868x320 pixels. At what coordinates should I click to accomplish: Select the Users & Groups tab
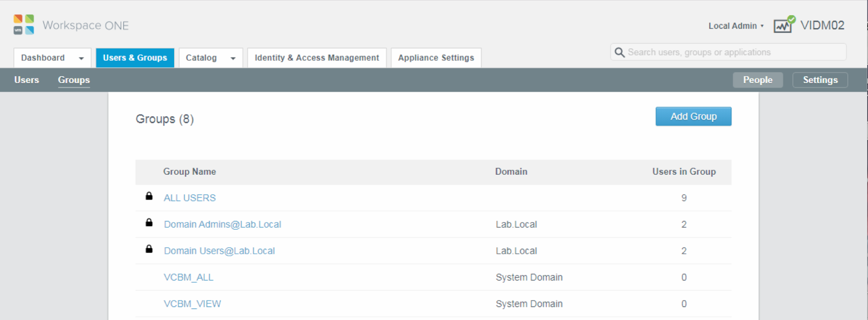coord(135,58)
